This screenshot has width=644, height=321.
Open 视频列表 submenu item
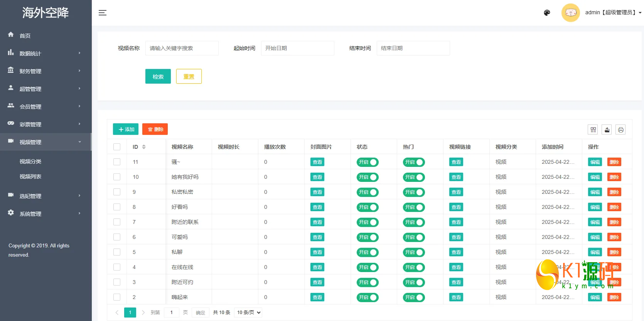point(30,176)
